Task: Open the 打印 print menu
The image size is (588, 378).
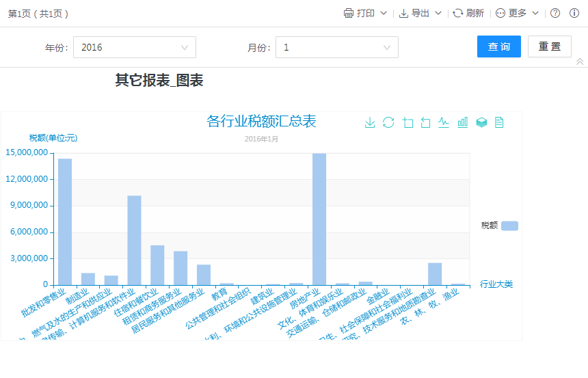Action: click(365, 13)
